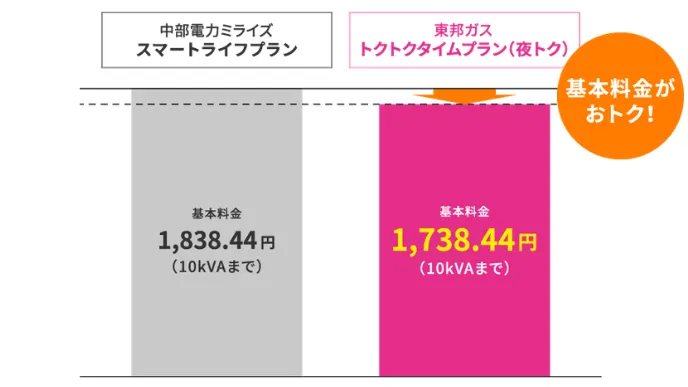Click the orange 基本料金がおトク! circle badge
Viewport: 688px width, 387px height.
(620, 96)
